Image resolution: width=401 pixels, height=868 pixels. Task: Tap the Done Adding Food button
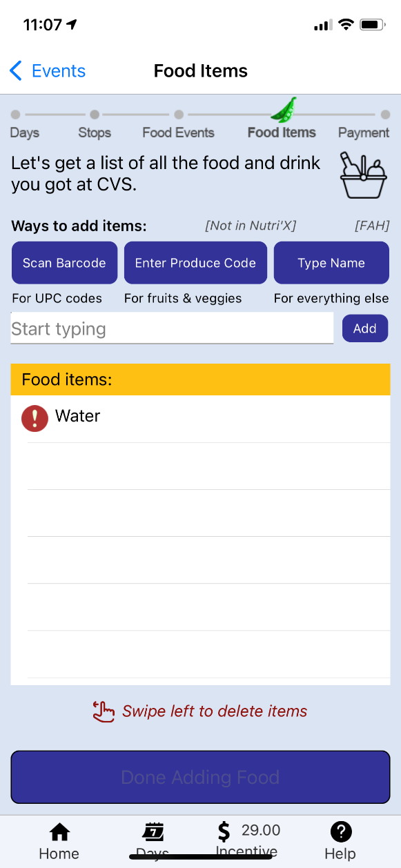click(200, 777)
